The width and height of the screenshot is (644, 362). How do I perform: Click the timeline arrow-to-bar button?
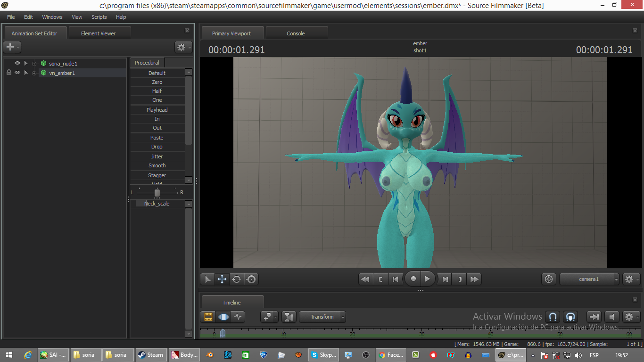pyautogui.click(x=594, y=317)
